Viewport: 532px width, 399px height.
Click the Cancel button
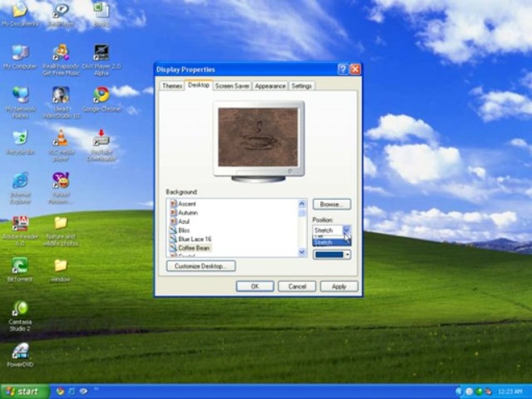pyautogui.click(x=297, y=287)
